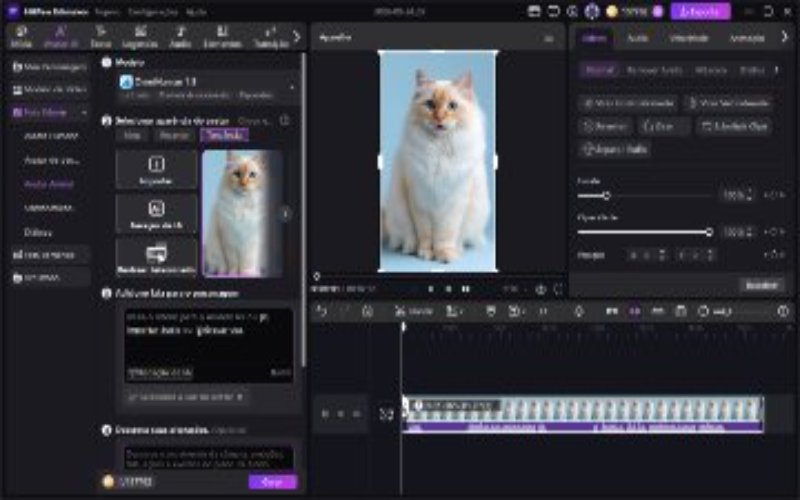This screenshot has height=500, width=800.
Task: Click the Importar image tile
Action: (x=156, y=169)
